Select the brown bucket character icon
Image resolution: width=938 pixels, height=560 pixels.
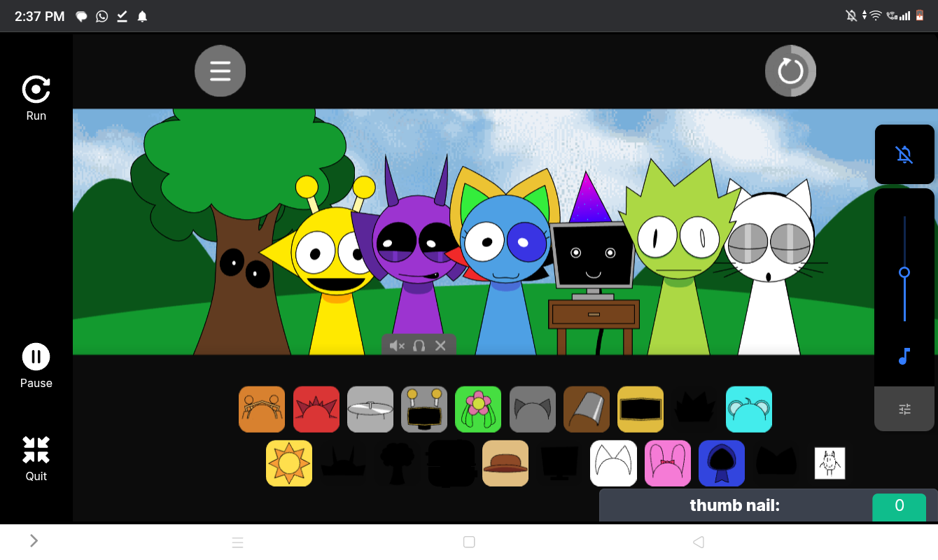[x=587, y=409]
